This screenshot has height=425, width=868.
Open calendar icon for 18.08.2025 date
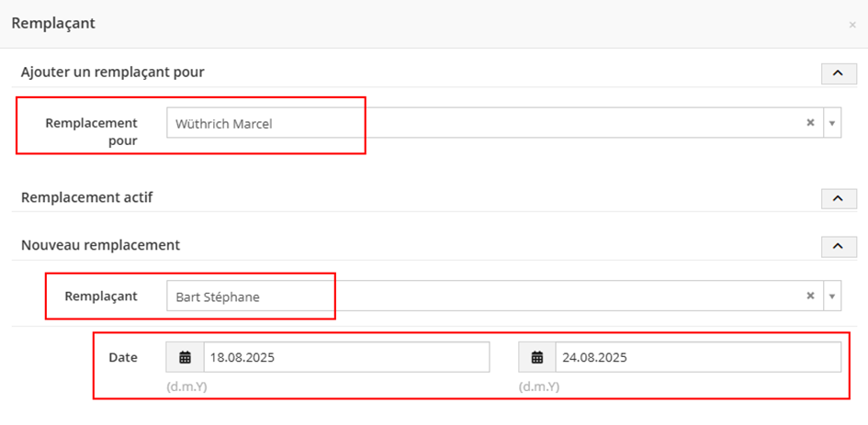tap(185, 357)
